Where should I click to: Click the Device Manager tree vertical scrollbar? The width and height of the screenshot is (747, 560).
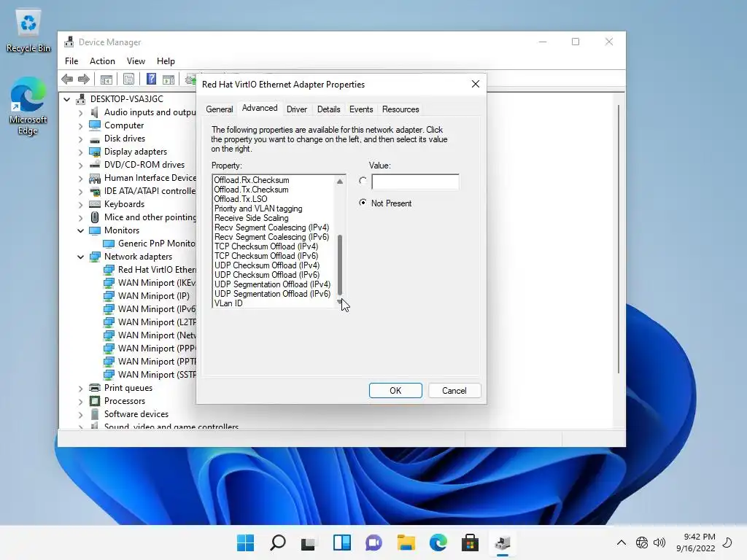coord(619,239)
